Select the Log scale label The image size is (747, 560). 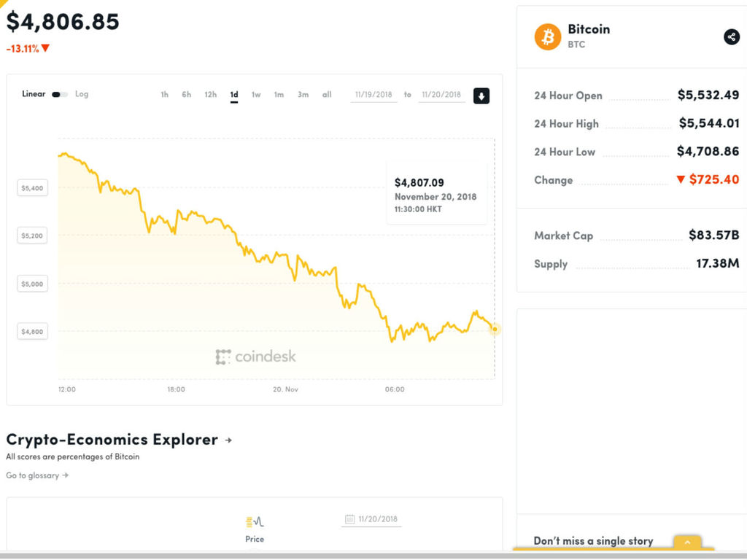coord(82,94)
